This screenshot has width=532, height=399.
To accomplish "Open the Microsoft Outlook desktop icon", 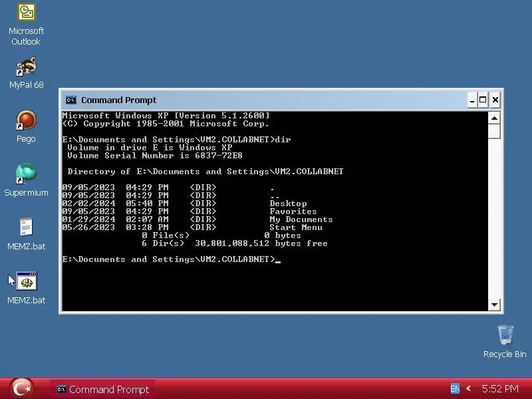I will [x=26, y=25].
